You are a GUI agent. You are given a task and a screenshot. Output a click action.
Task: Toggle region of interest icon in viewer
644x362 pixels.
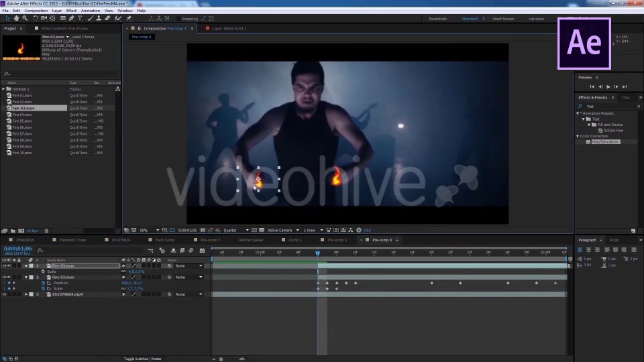254,230
